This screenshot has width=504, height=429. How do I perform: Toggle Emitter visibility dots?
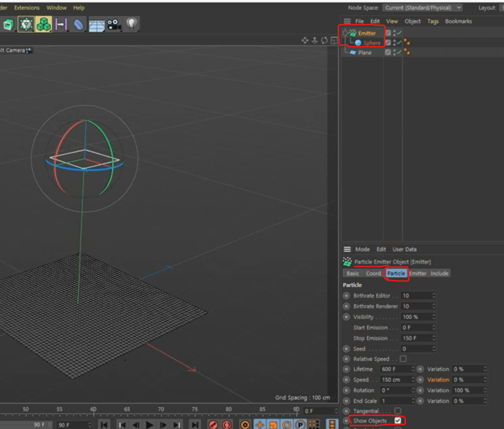(394, 33)
